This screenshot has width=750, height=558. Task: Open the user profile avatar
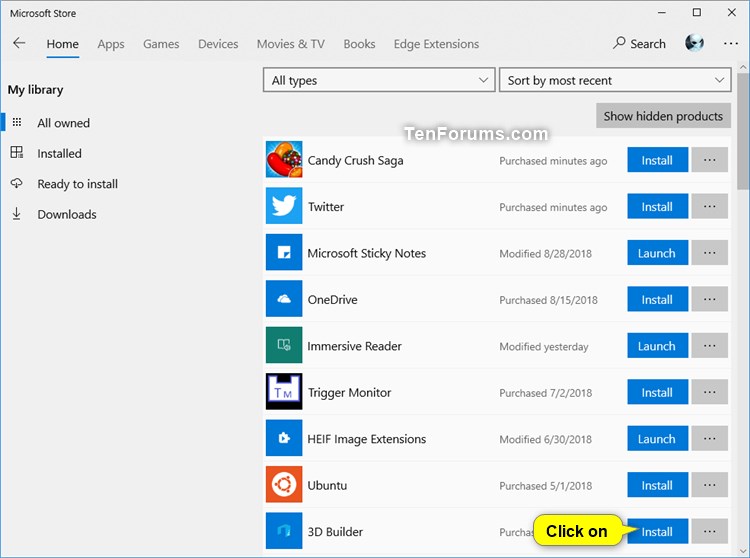[x=694, y=43]
